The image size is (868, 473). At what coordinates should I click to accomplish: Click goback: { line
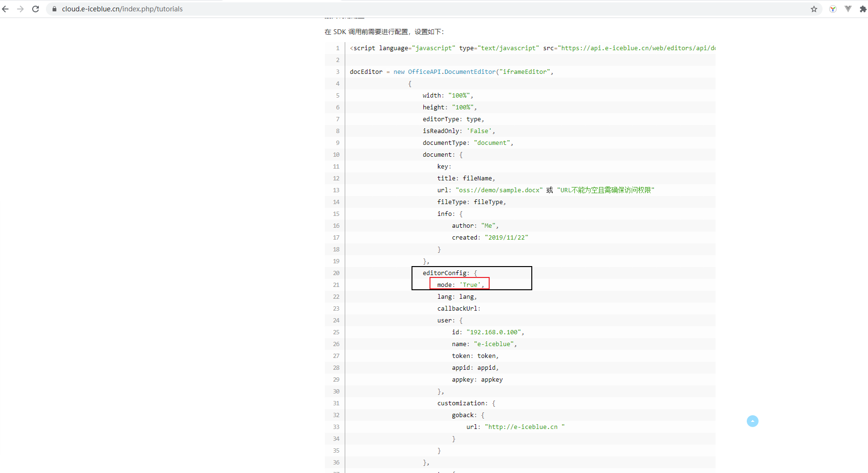coord(468,415)
